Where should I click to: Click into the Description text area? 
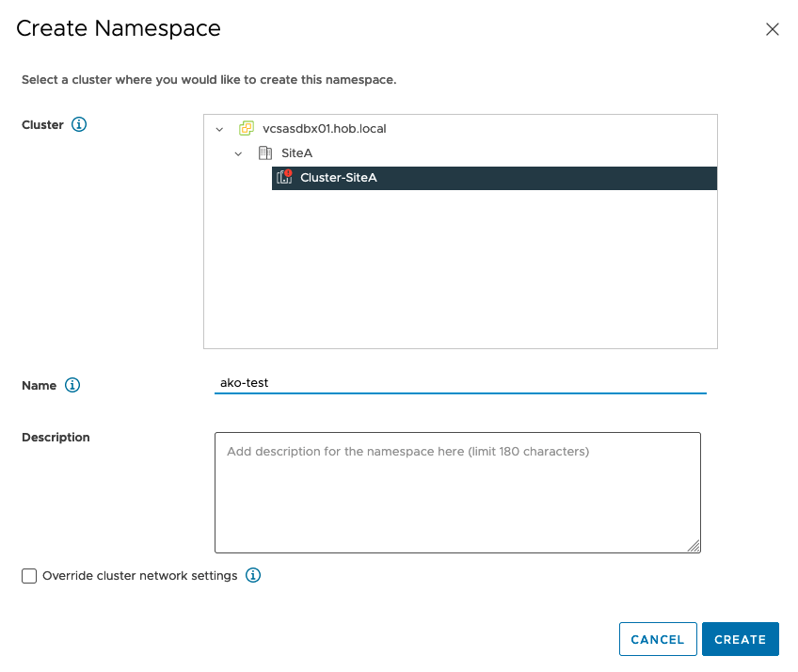click(457, 492)
